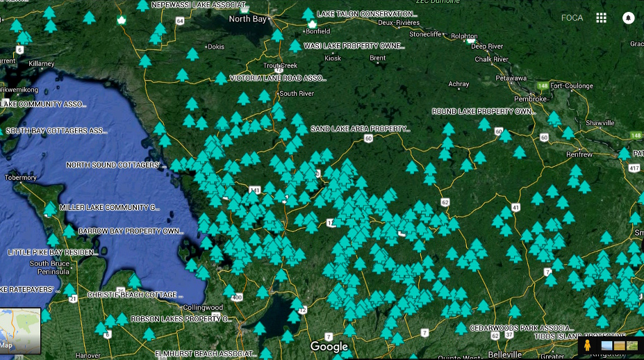Viewport: 644px width, 360px height.
Task: Click the Round Lake Property Owners label
Action: [484, 111]
